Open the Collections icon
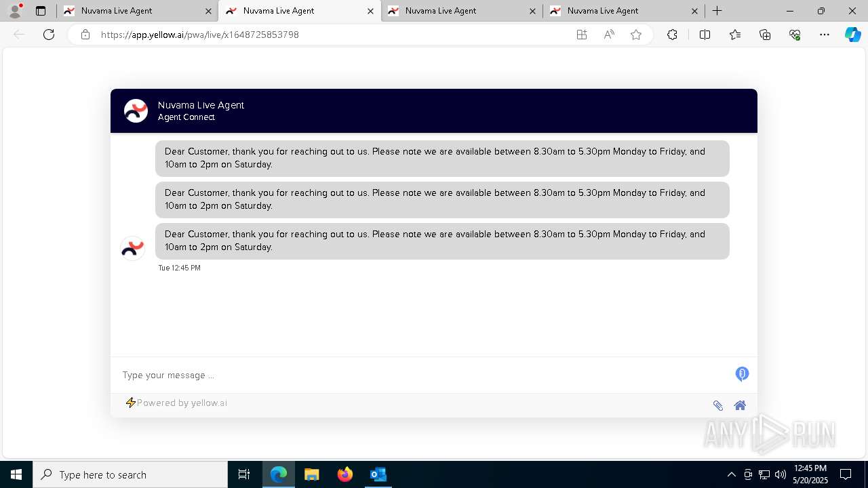Image resolution: width=868 pixels, height=488 pixels. coord(765,35)
